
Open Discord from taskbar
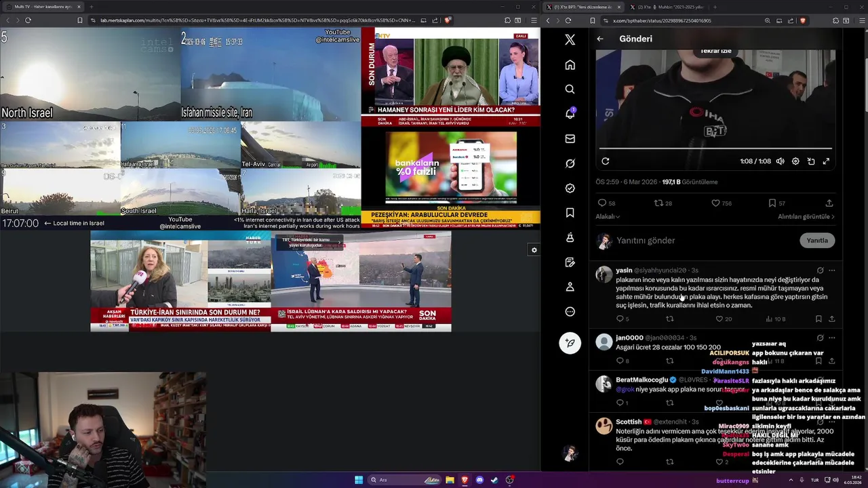tap(479, 480)
